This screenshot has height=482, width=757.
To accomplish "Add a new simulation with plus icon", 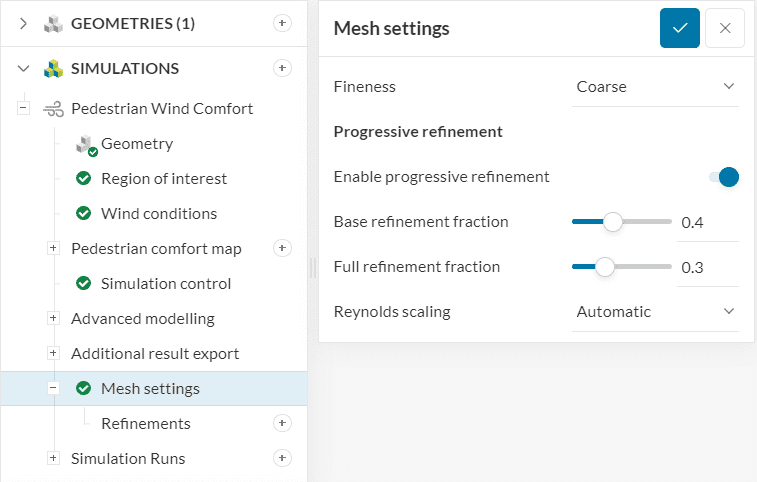I will point(282,68).
